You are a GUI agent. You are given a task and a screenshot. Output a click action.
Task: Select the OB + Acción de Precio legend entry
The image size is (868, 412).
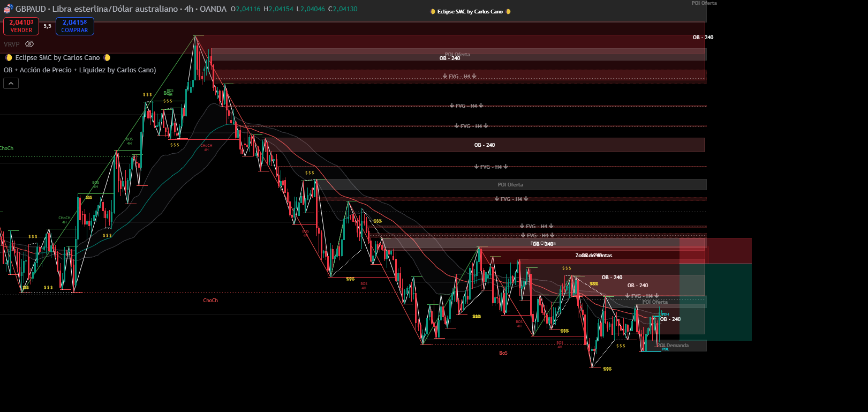click(80, 70)
